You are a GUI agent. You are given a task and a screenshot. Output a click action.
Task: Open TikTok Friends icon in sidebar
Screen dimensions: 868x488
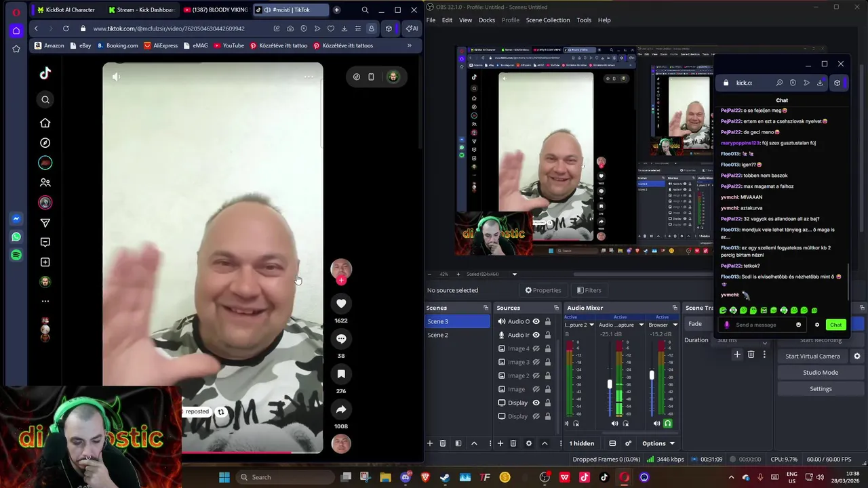coord(45,182)
